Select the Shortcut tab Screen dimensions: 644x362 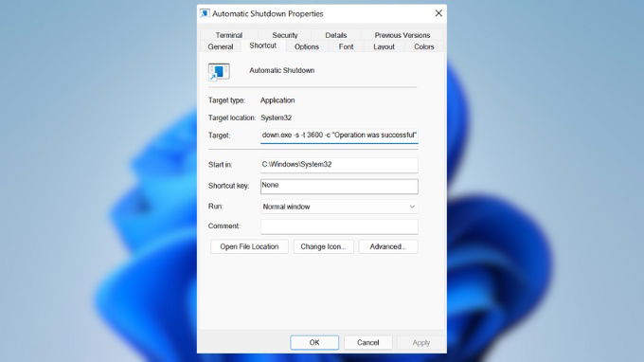pyautogui.click(x=263, y=45)
